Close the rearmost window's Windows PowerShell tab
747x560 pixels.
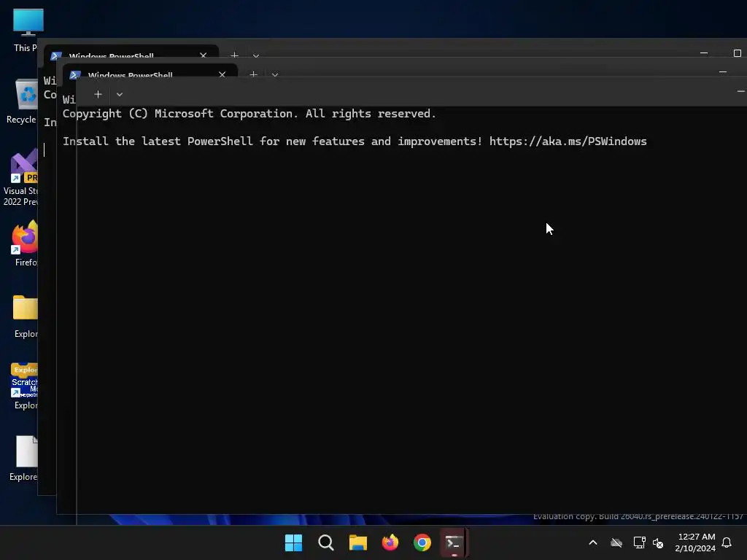(x=204, y=55)
